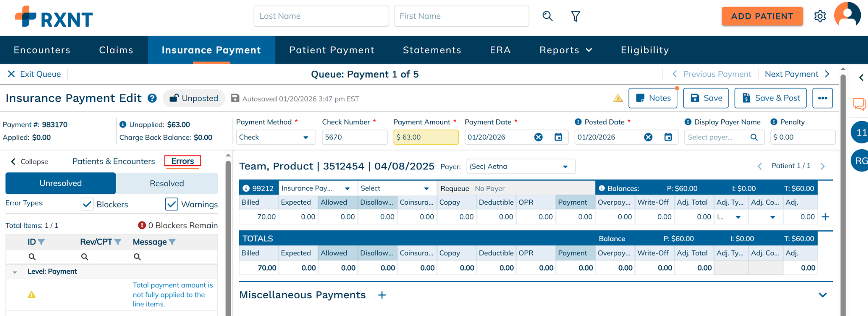Click the yellow warning triangle near Notes
Viewport: 868px width, 316px height.
(x=618, y=98)
